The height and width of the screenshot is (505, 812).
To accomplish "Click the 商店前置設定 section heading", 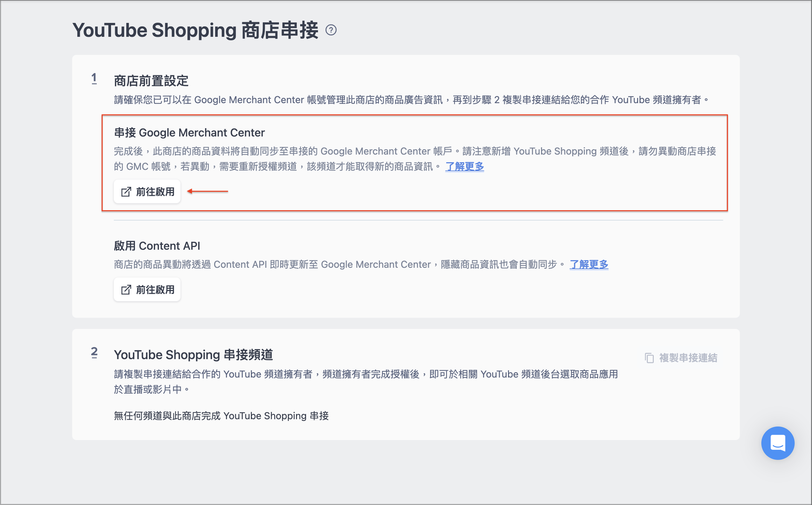I will tap(151, 81).
